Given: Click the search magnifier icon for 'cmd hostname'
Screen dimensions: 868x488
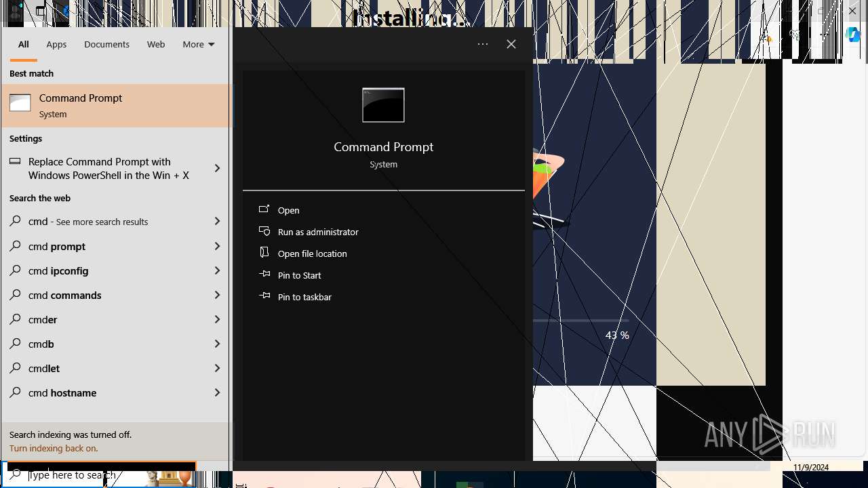Looking at the screenshot, I should [15, 392].
